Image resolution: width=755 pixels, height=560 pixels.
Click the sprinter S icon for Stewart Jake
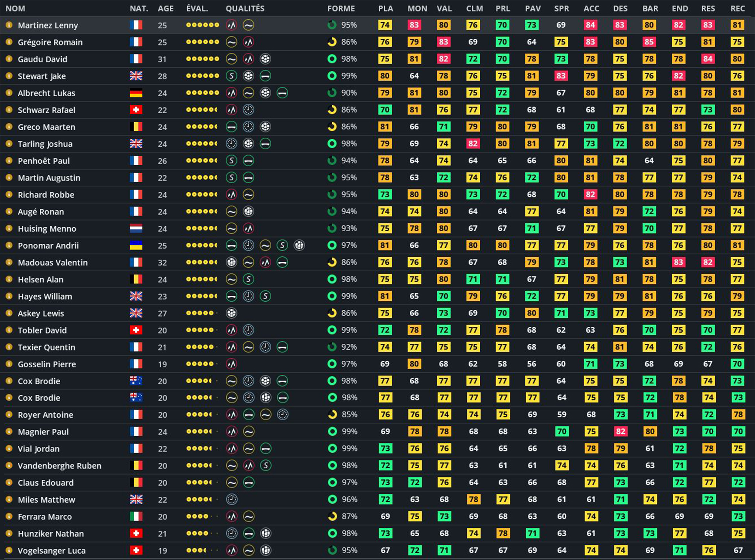[x=231, y=76]
